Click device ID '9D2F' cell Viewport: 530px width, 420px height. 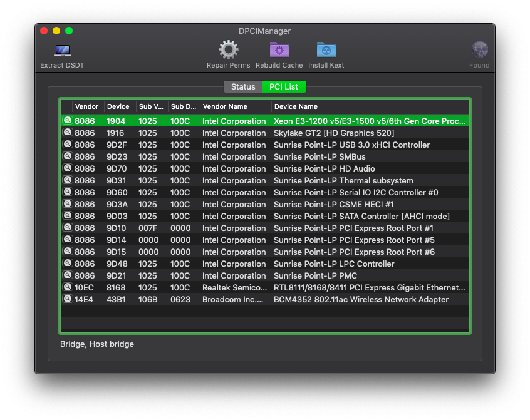click(x=117, y=145)
